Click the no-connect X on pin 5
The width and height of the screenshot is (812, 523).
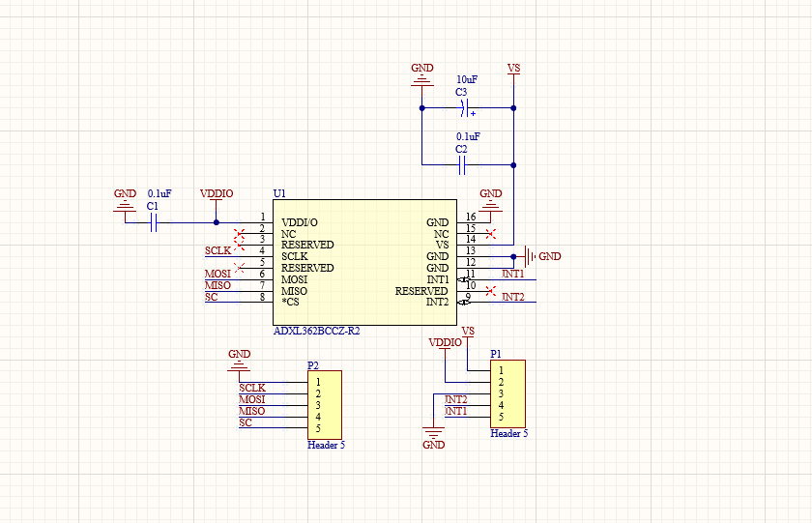240,266
